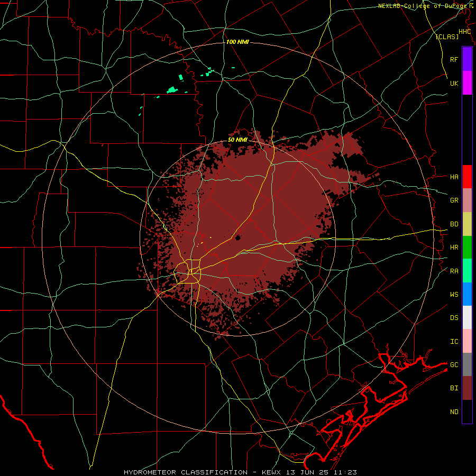
Task: Click the HR green legend swatch
Action: click(467, 248)
